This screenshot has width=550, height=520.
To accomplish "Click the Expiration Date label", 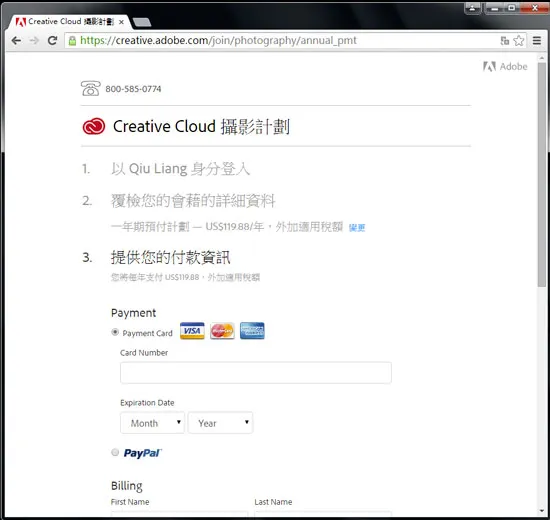I will coord(147,403).
